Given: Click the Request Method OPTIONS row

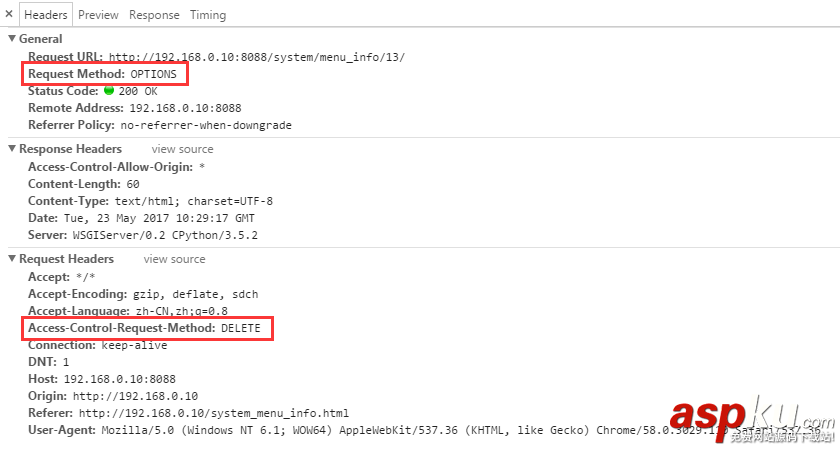Looking at the screenshot, I should pos(102,74).
